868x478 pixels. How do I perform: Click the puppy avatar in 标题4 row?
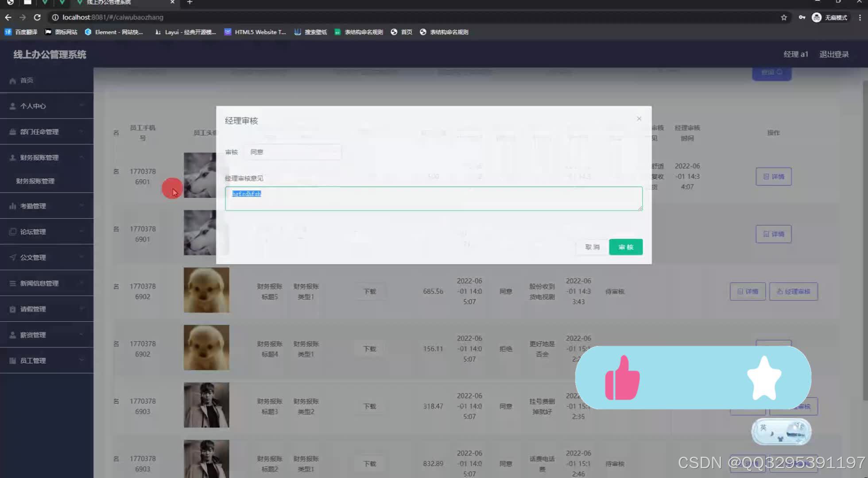206,347
